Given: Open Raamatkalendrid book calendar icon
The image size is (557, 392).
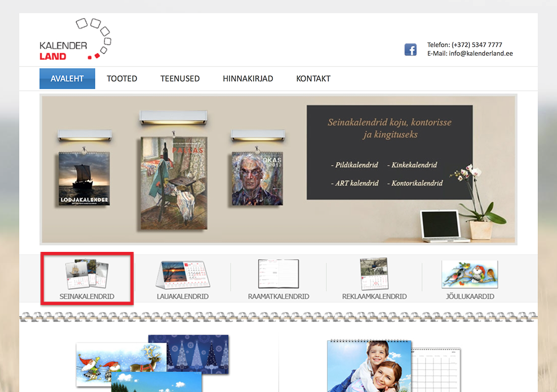Looking at the screenshot, I should click(x=278, y=274).
